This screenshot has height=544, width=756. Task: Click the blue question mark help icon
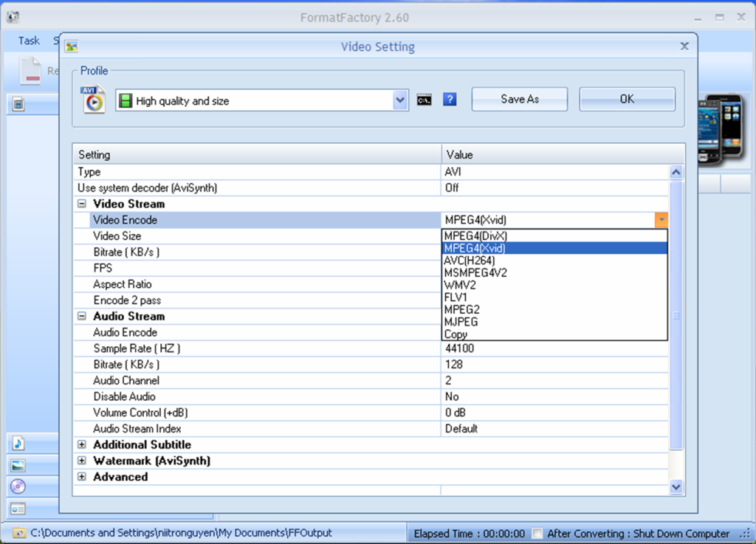(x=450, y=99)
